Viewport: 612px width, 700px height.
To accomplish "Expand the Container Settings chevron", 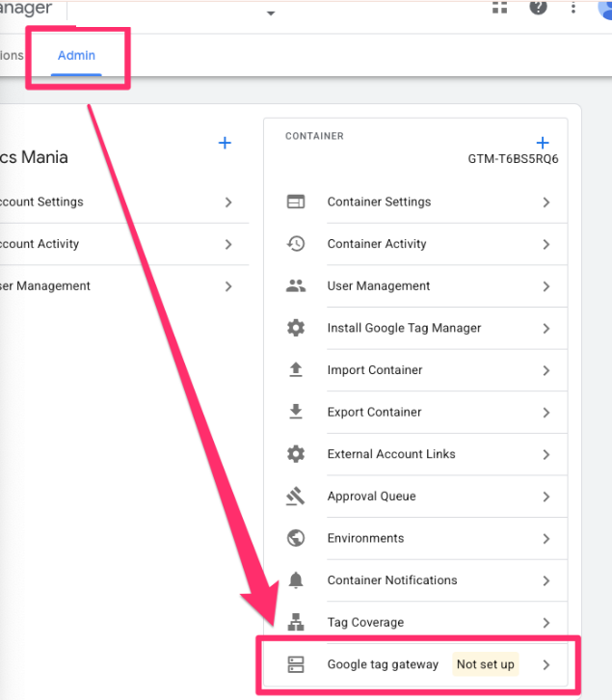I will pos(545,202).
